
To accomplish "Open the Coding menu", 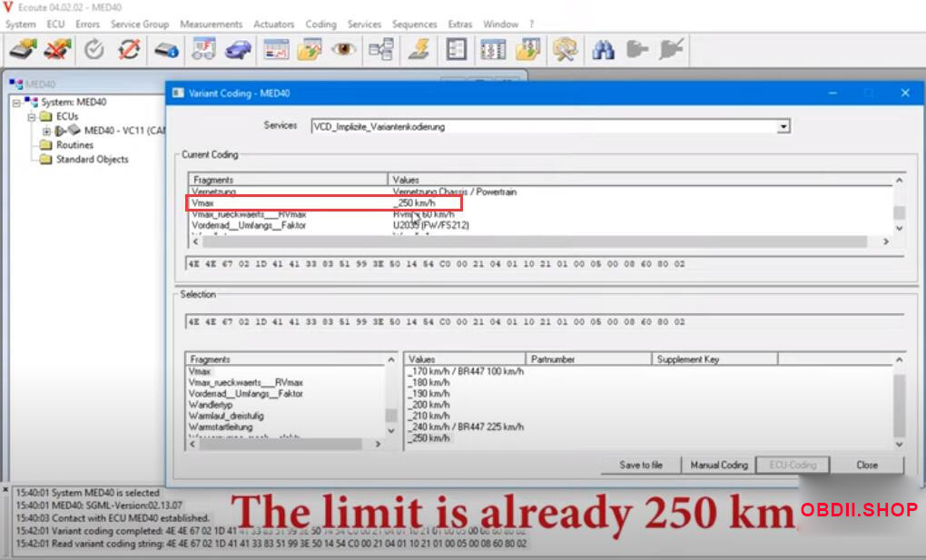I will pos(320,25).
